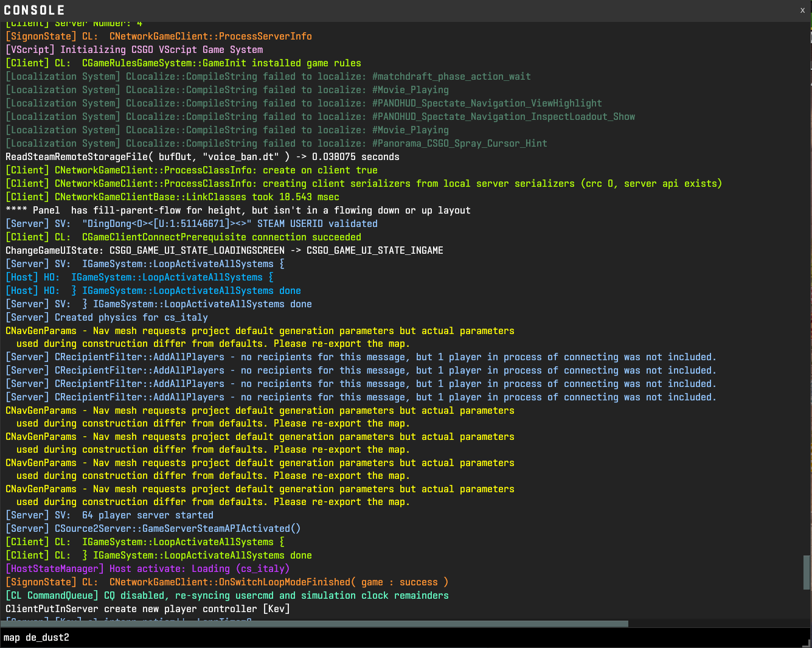Select the 'Created physics for cs_italy' line
This screenshot has height=648, width=812.
pos(106,318)
